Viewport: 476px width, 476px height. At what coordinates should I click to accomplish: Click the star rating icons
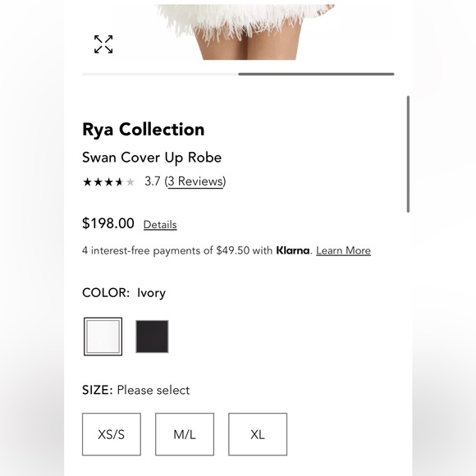click(x=108, y=182)
